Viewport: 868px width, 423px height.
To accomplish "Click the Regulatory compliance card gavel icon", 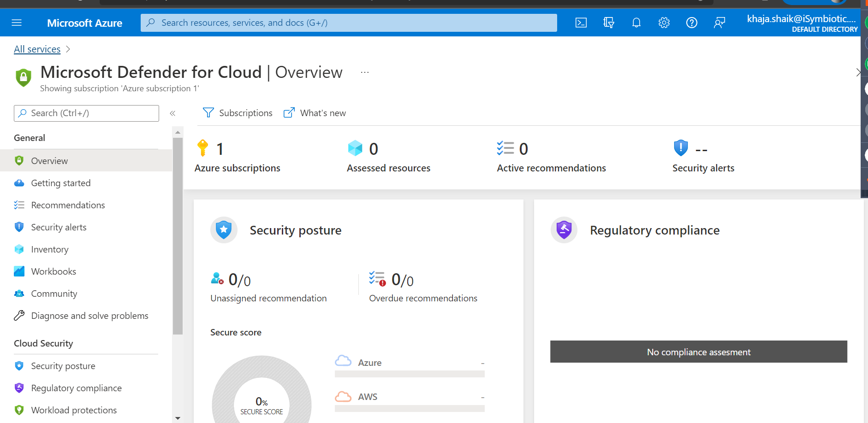I will pyautogui.click(x=564, y=230).
